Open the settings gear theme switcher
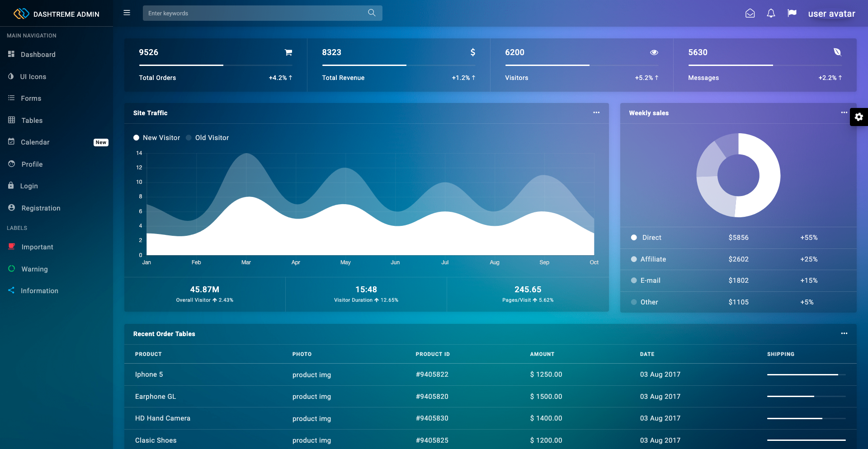The width and height of the screenshot is (868, 449). [x=859, y=117]
